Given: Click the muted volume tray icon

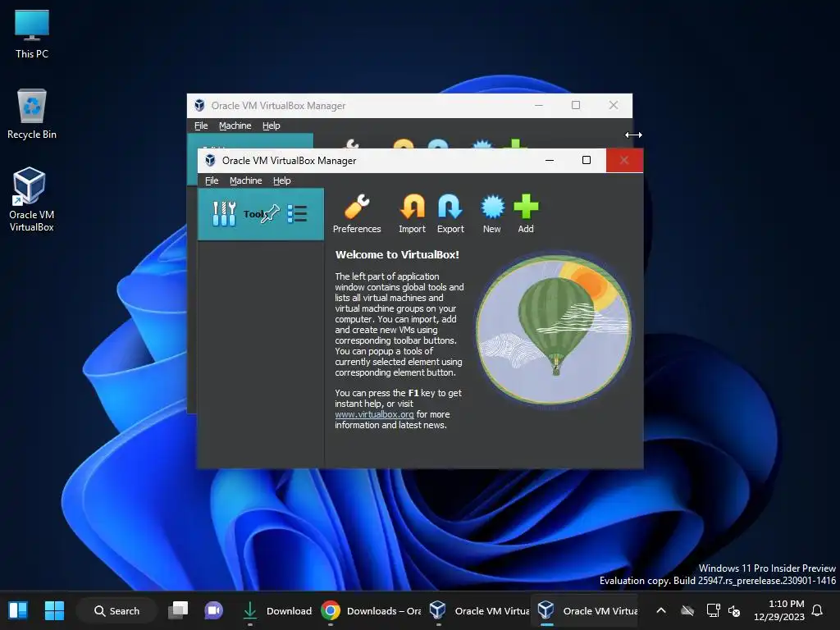Looking at the screenshot, I should point(734,610).
